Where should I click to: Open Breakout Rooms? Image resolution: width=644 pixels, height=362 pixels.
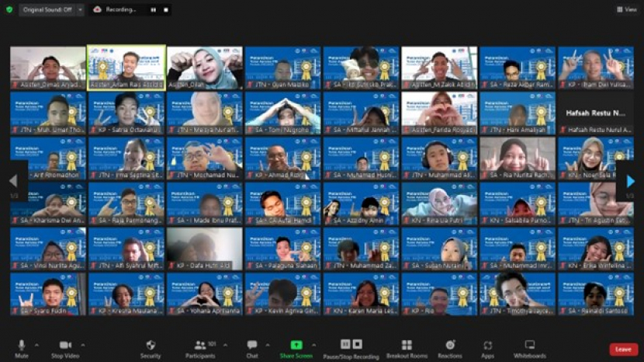point(407,345)
